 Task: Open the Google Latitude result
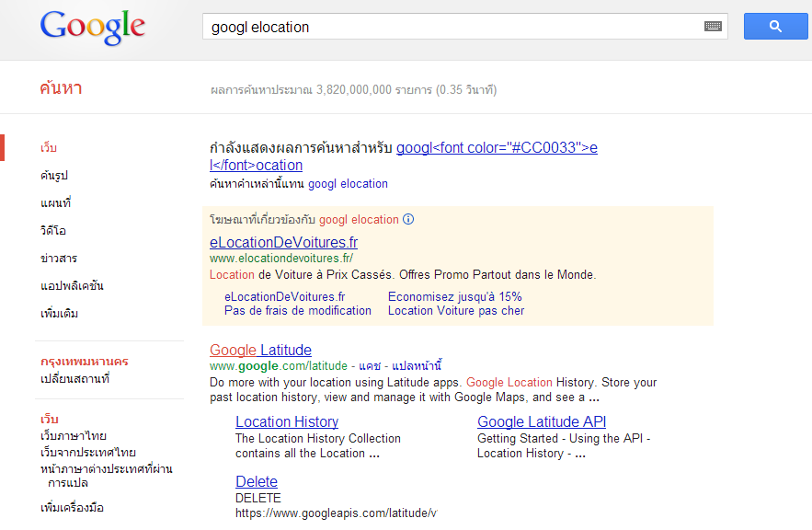pyautogui.click(x=260, y=351)
